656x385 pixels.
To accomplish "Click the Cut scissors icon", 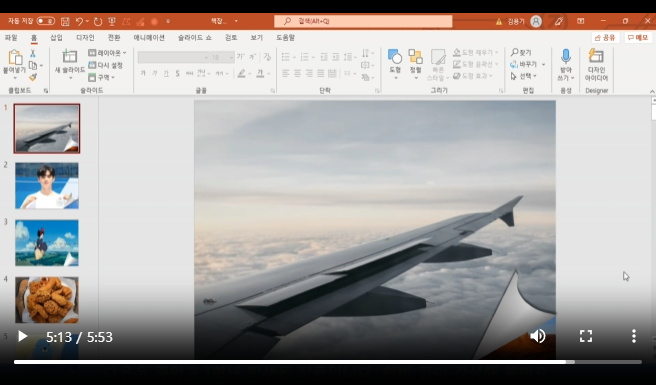I will [33, 53].
